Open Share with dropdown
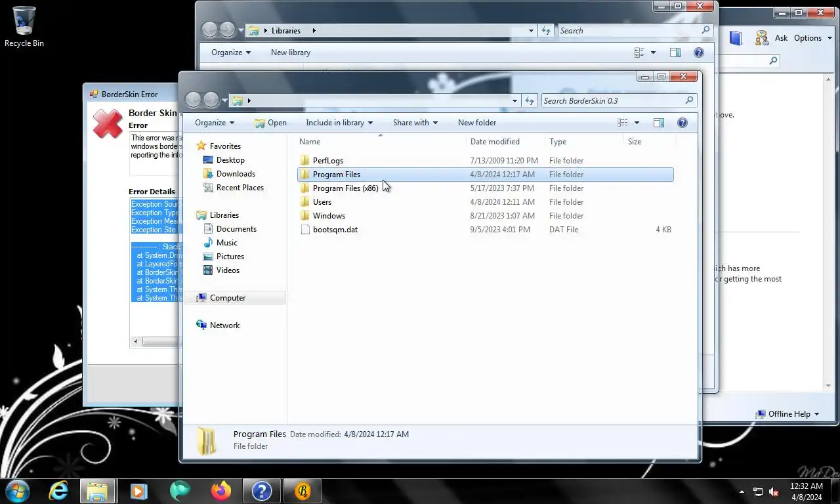Screen dimensions: 840x504 coord(415,123)
